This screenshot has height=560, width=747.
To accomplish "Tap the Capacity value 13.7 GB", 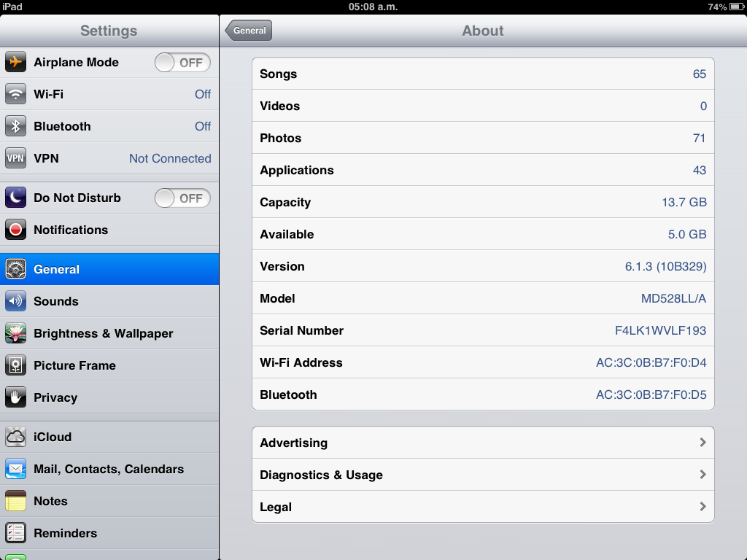I will 684,202.
